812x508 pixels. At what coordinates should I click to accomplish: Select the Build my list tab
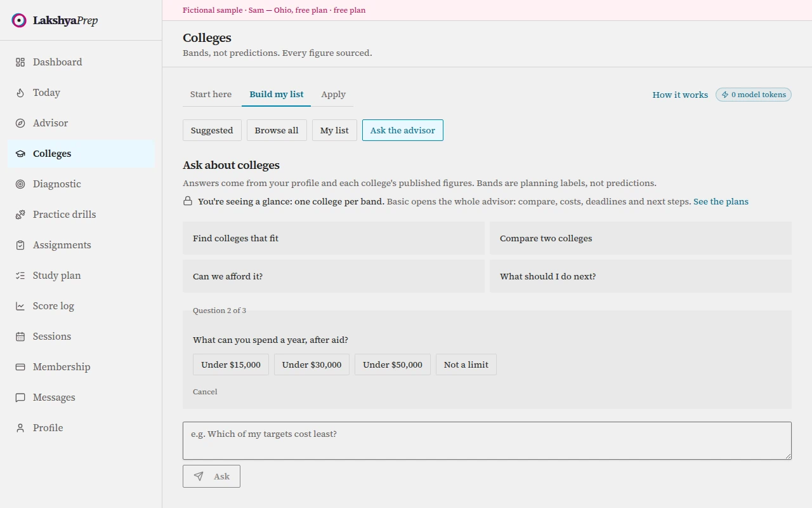(x=277, y=94)
